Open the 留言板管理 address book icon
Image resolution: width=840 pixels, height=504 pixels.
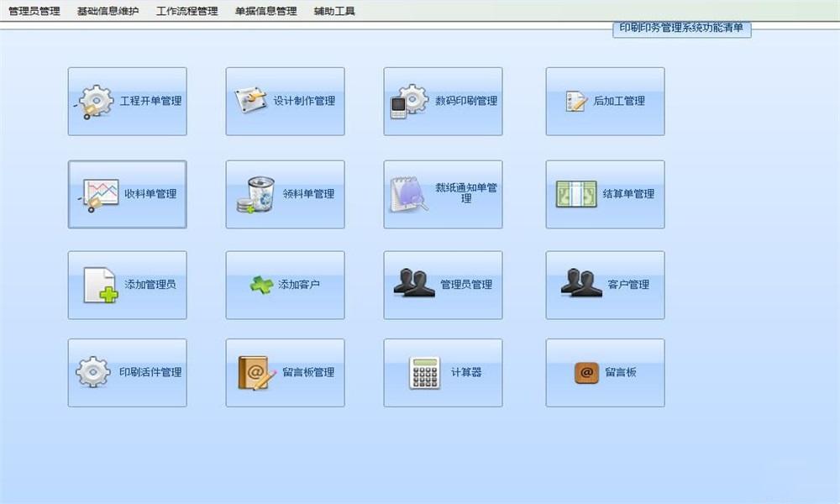(256, 372)
